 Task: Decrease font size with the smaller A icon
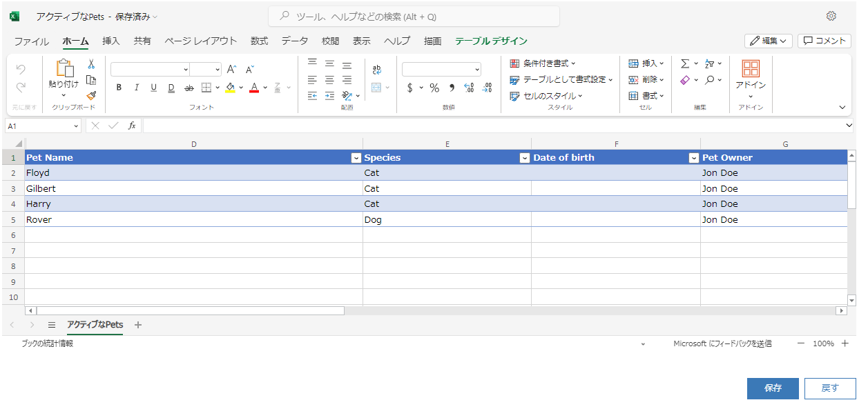tap(249, 69)
